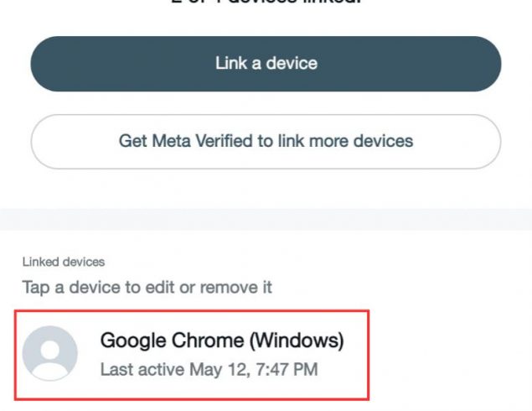Click the Google Chrome (Windows) title text

point(222,341)
